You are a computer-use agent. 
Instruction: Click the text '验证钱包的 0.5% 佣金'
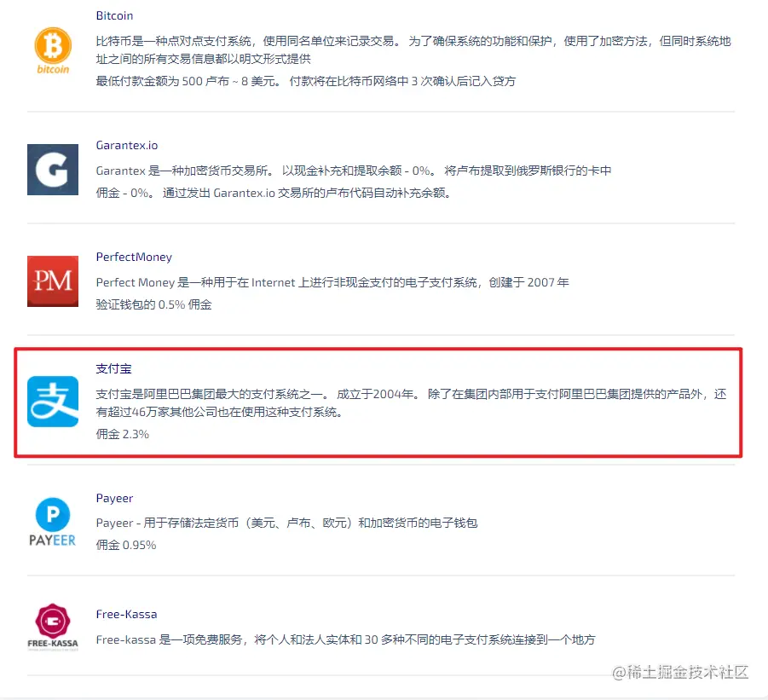tap(153, 304)
